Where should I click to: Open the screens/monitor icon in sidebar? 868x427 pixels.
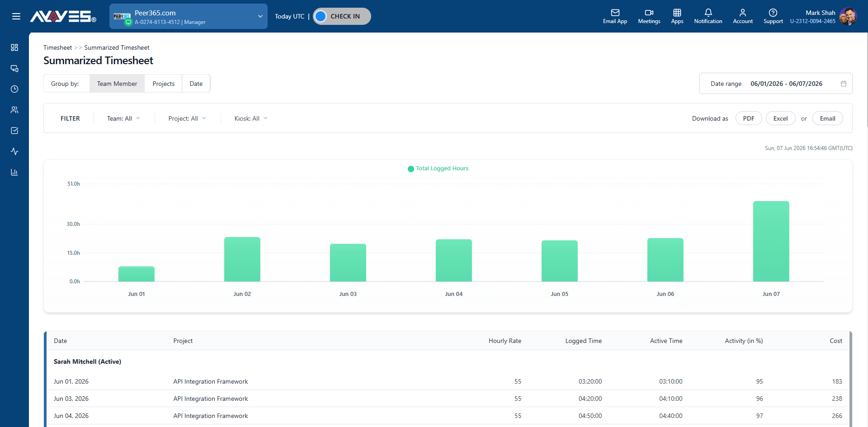pyautogui.click(x=14, y=68)
